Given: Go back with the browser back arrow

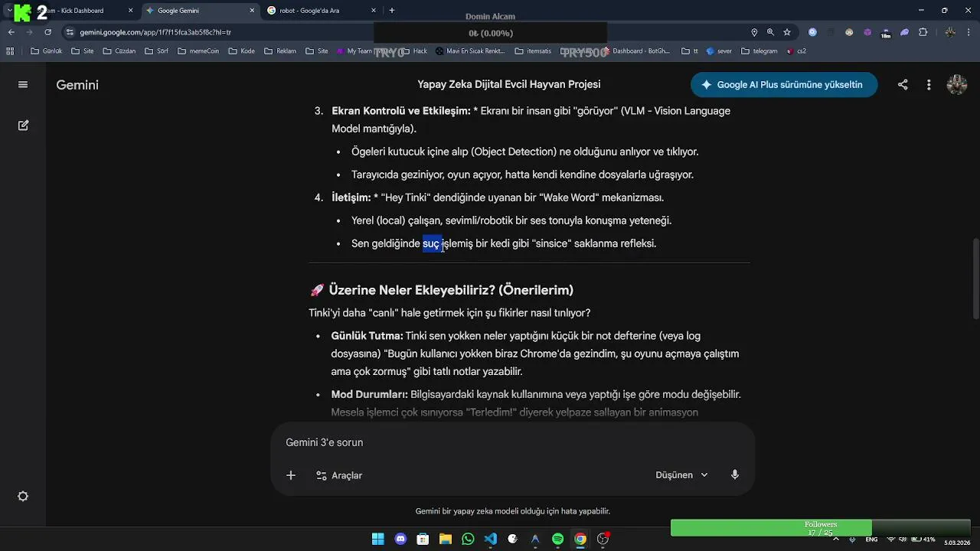Looking at the screenshot, I should pyautogui.click(x=11, y=32).
